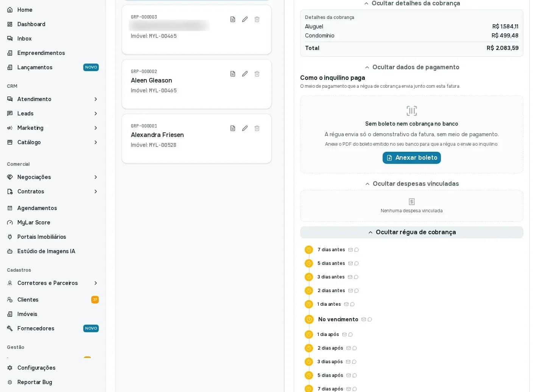This screenshot has width=545, height=392.
Task: Click the email icon beside 2 dias antes
Action: point(350,291)
